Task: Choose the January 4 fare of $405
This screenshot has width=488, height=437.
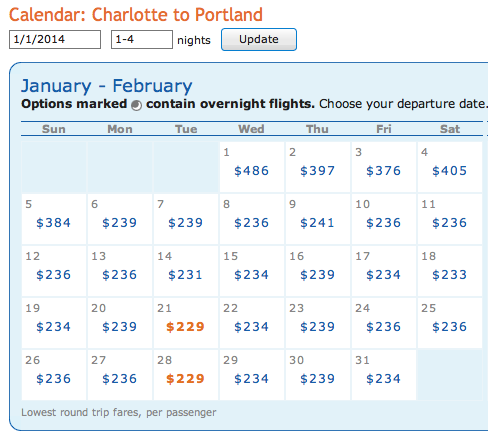Action: (x=449, y=171)
